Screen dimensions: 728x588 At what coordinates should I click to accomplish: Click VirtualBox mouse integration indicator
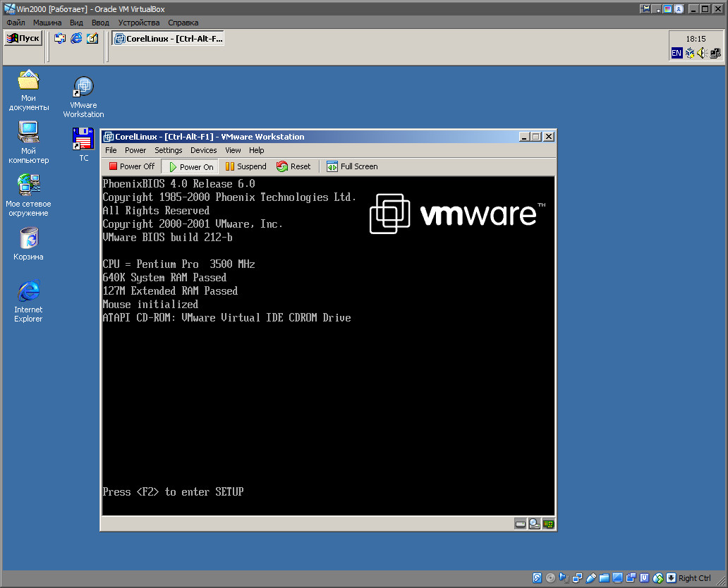tap(658, 578)
